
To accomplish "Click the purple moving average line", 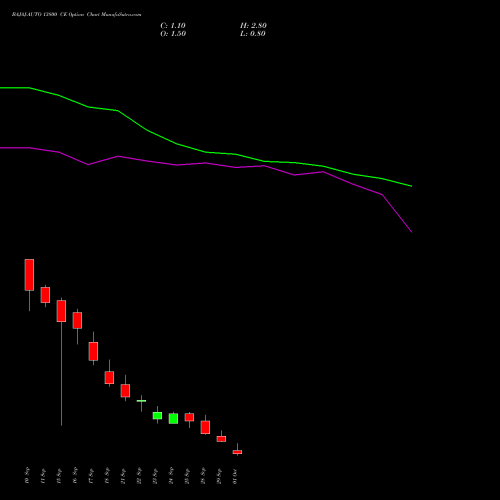I will pos(207,163).
